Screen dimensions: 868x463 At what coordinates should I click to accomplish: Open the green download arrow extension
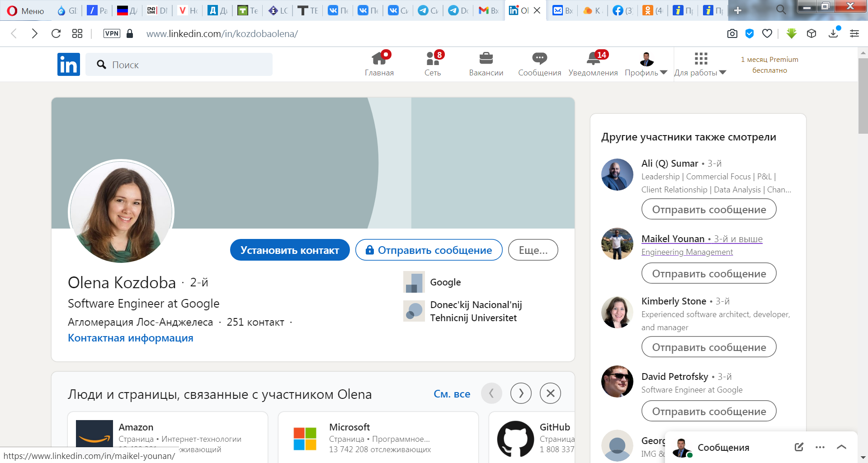791,33
